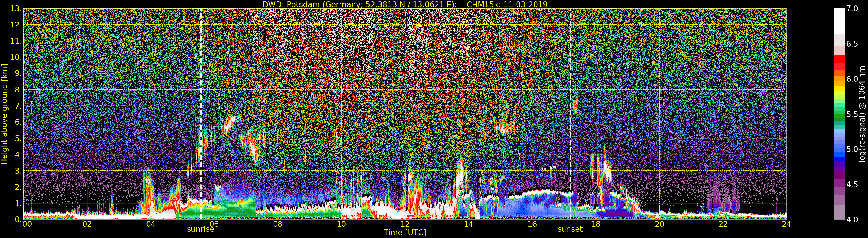Click the 'sunset' label under the axis

click(x=570, y=229)
